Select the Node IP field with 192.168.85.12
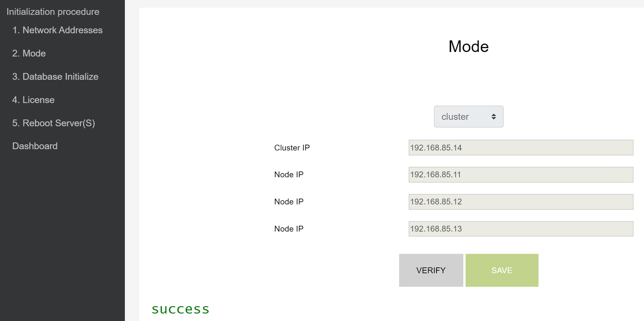The width and height of the screenshot is (644, 321). point(520,202)
